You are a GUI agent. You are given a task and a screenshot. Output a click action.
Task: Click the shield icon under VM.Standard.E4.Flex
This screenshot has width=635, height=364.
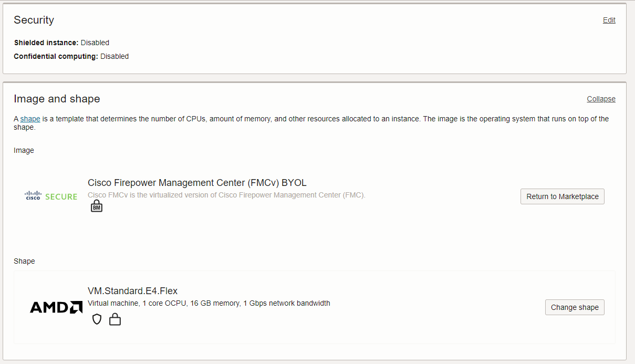(97, 319)
